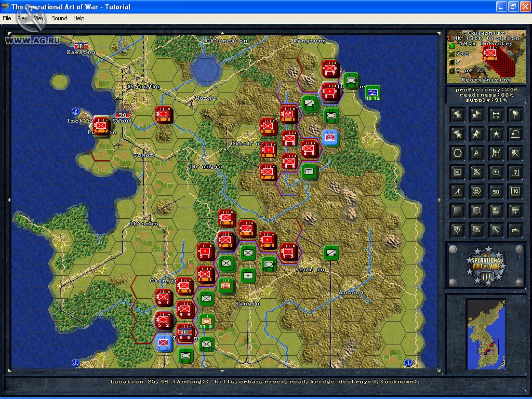This screenshot has width=532, height=399.
Task: Click the crossed-out flag button
Action: [x=496, y=153]
